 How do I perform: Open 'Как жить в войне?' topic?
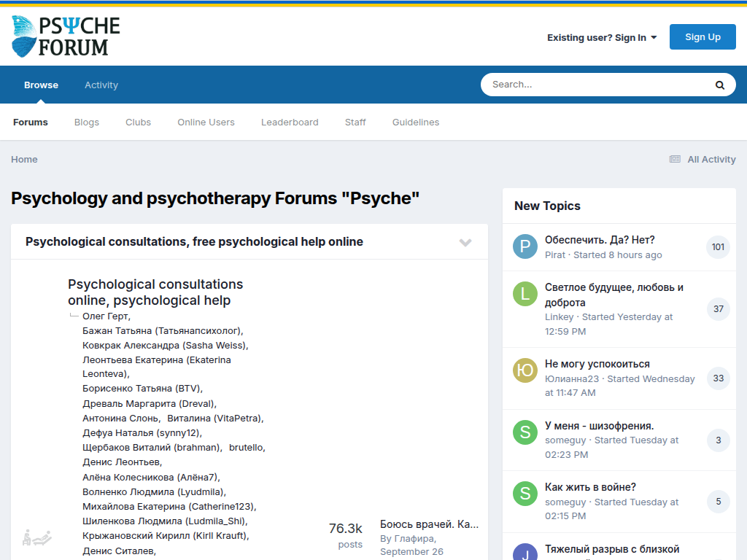coord(590,487)
